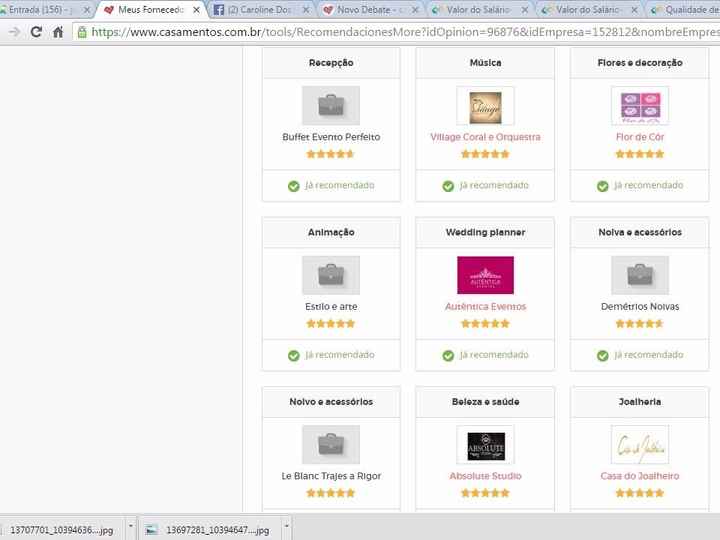Click the Recepção category header
Screen dimensions: 720x540
(x=331, y=62)
